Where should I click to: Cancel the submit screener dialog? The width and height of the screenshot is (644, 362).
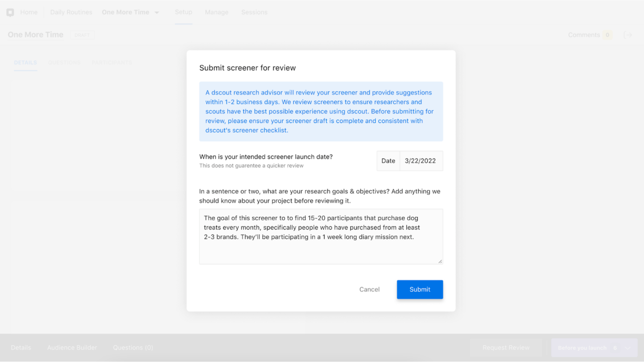tap(369, 289)
